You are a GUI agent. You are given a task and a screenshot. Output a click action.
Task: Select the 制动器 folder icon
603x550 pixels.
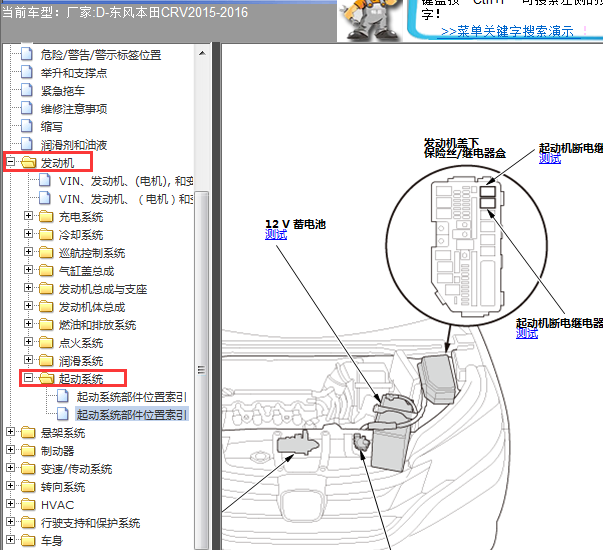coord(28,451)
